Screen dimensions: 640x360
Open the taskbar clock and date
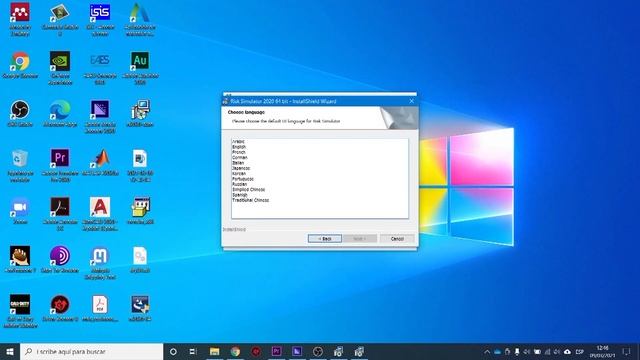(x=602, y=352)
